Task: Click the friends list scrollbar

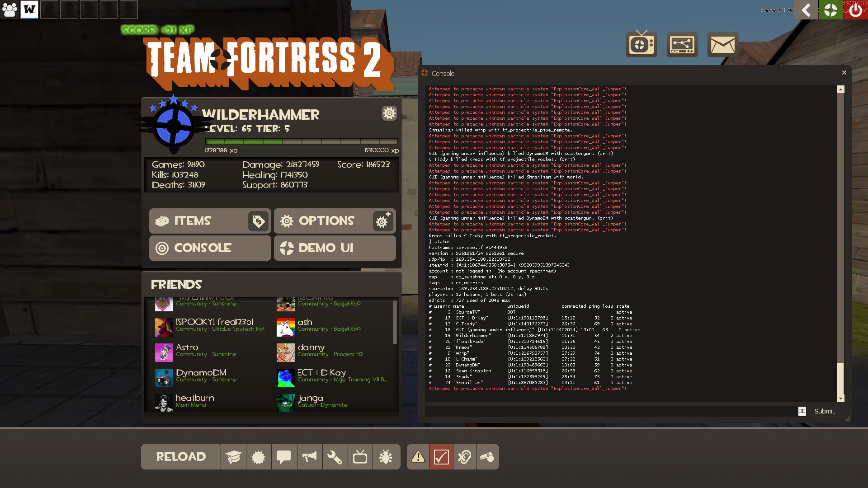Action: (x=395, y=322)
